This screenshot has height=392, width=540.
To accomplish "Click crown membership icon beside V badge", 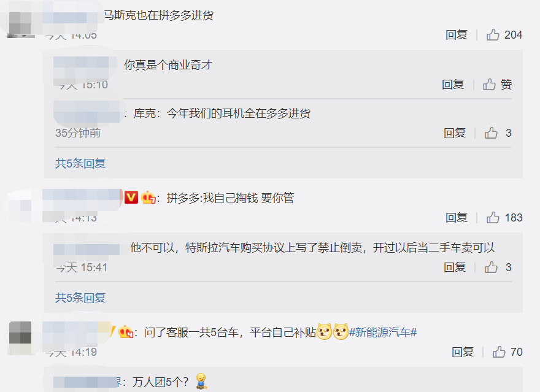I will point(148,197).
